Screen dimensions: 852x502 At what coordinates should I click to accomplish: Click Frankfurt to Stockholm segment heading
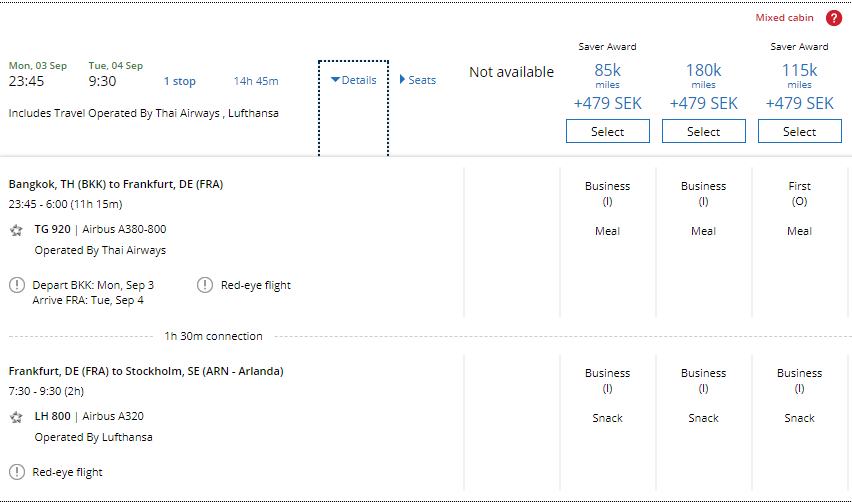click(146, 371)
